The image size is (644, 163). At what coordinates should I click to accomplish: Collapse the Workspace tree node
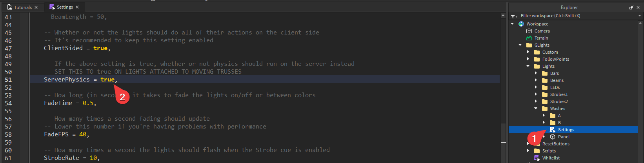coord(512,24)
